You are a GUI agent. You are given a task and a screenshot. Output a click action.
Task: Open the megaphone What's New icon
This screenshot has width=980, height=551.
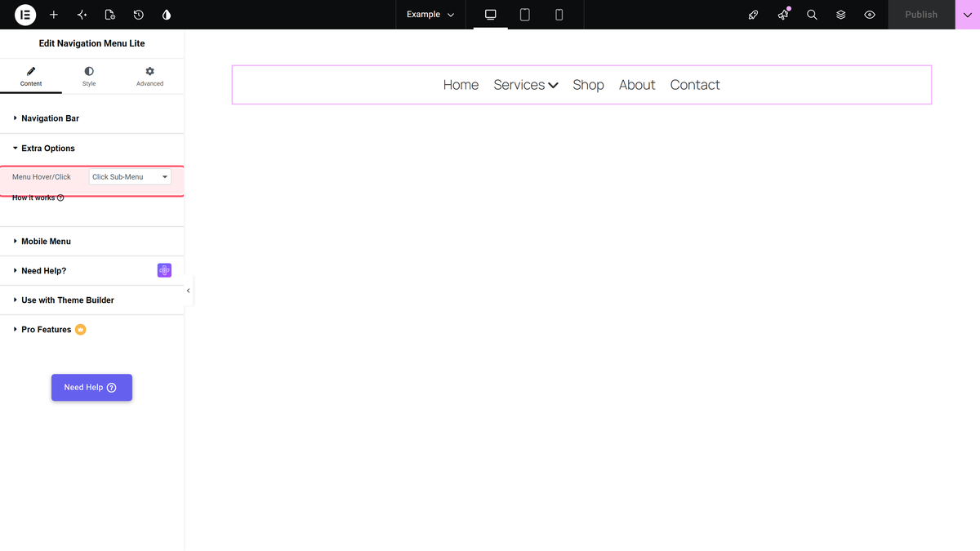[783, 15]
